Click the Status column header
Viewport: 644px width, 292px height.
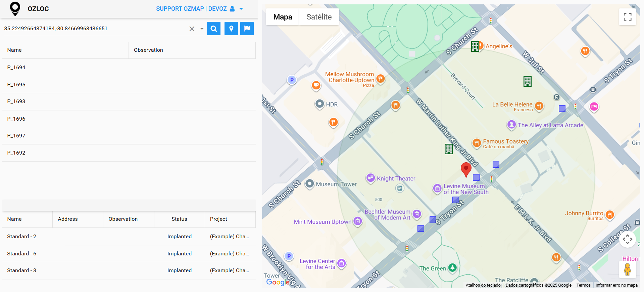179,219
